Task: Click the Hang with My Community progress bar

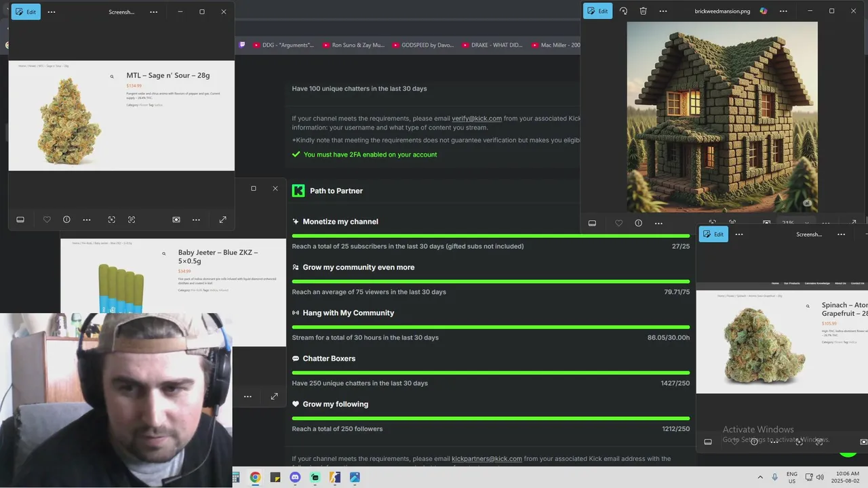Action: click(491, 327)
